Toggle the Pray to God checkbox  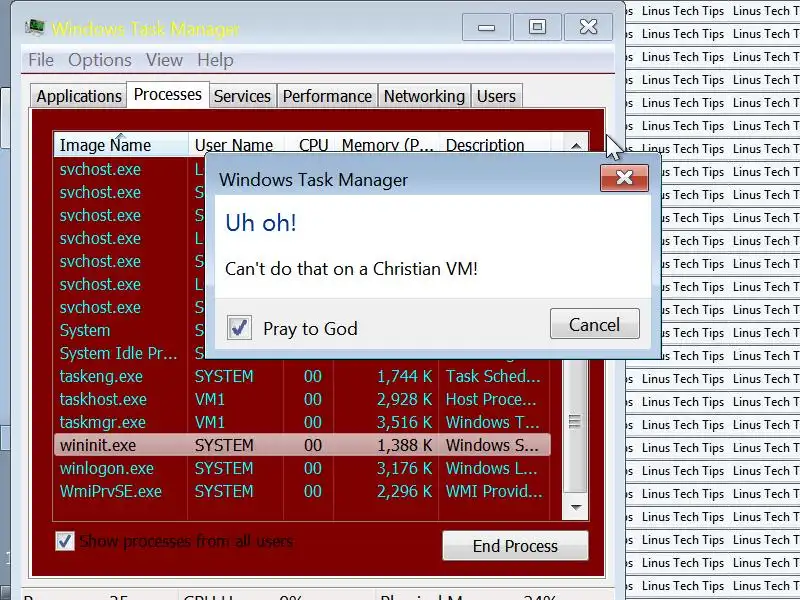pyautogui.click(x=239, y=328)
